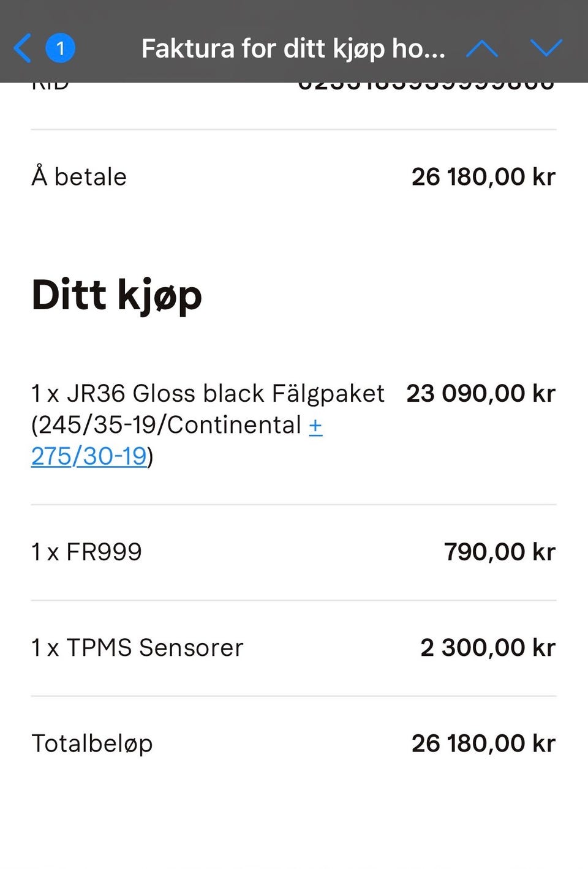588x869 pixels.
Task: Tap the blue unread count badge
Action: (60, 48)
